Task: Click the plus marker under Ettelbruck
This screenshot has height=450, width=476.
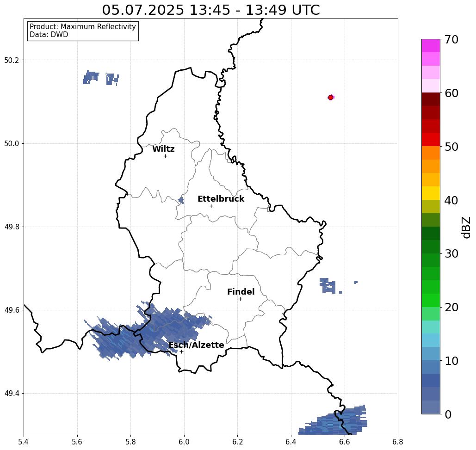Action: tap(211, 206)
